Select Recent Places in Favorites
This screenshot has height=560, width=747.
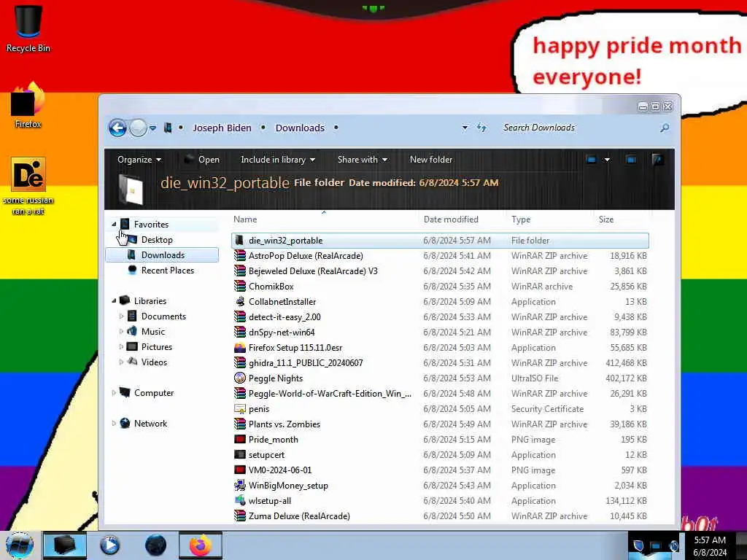click(x=168, y=270)
